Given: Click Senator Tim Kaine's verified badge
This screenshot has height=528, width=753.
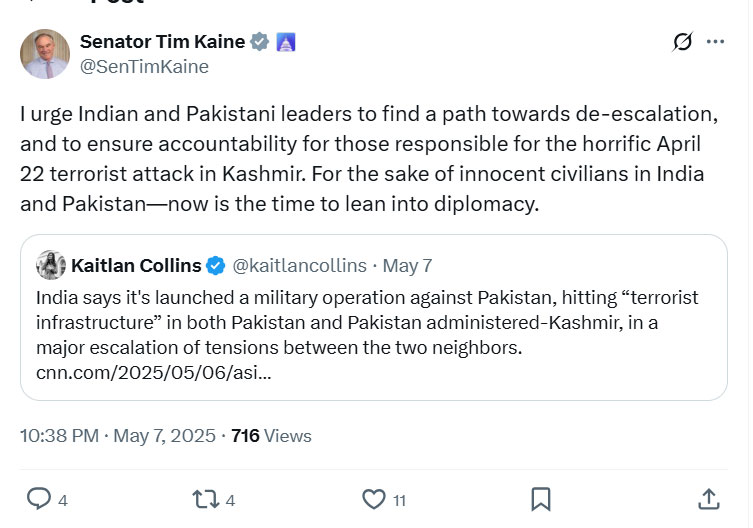Looking at the screenshot, I should pos(259,42).
